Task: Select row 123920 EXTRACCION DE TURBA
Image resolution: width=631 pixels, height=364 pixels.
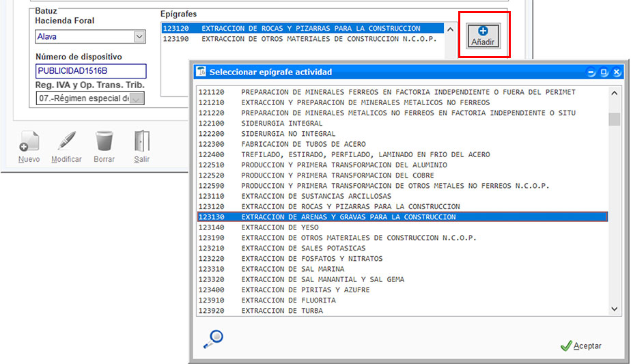Action: [x=402, y=311]
